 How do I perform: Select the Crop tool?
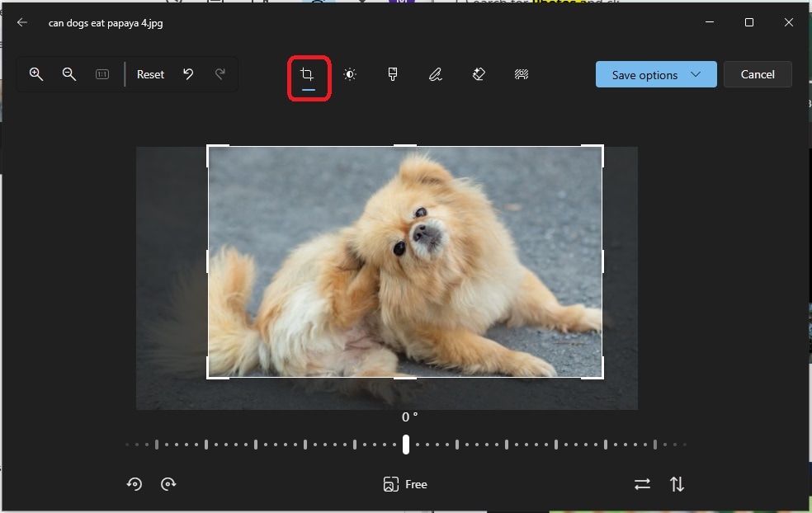308,74
